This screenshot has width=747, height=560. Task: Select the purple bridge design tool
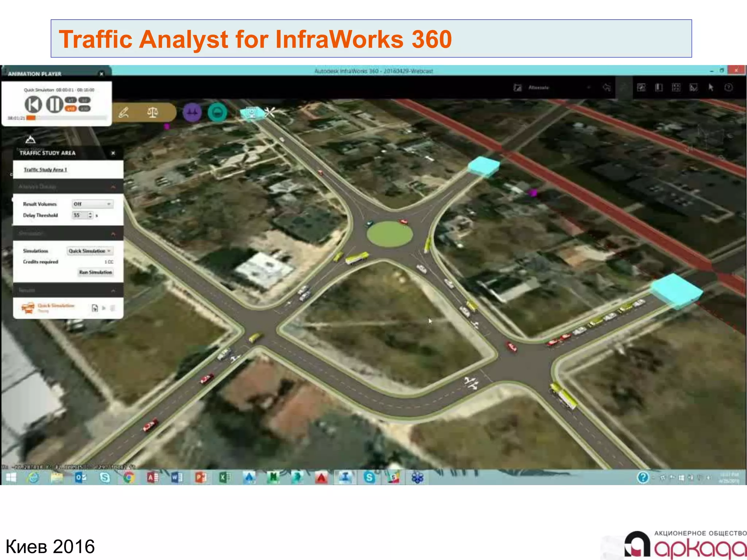click(x=192, y=112)
